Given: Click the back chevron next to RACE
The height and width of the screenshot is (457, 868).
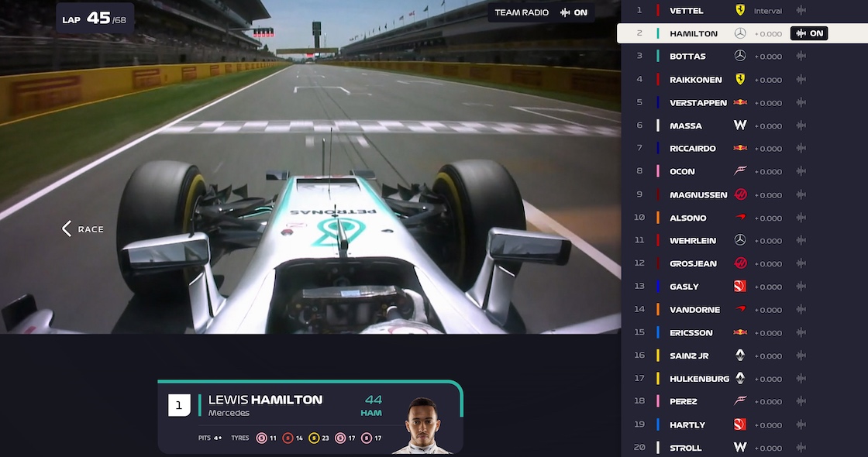Looking at the screenshot, I should click(67, 228).
